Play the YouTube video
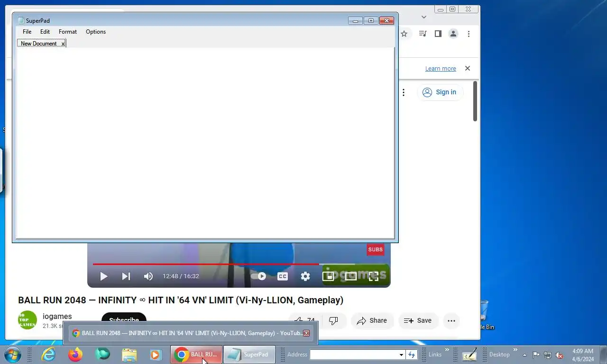607x364 pixels. [103, 276]
